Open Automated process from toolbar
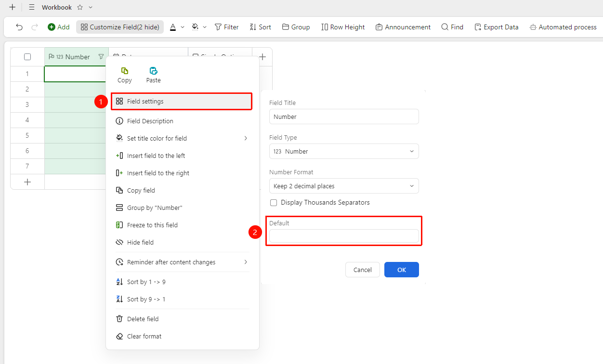The image size is (603, 364). pos(563,27)
